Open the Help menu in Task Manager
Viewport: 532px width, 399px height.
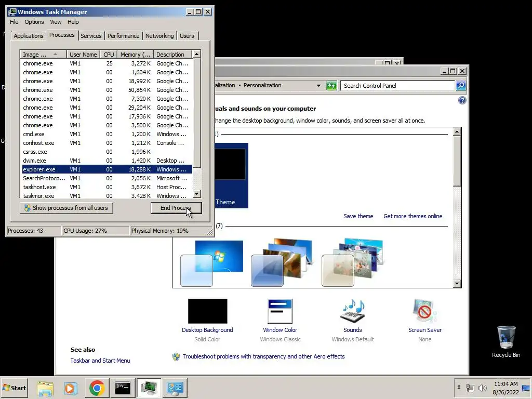pos(73,22)
